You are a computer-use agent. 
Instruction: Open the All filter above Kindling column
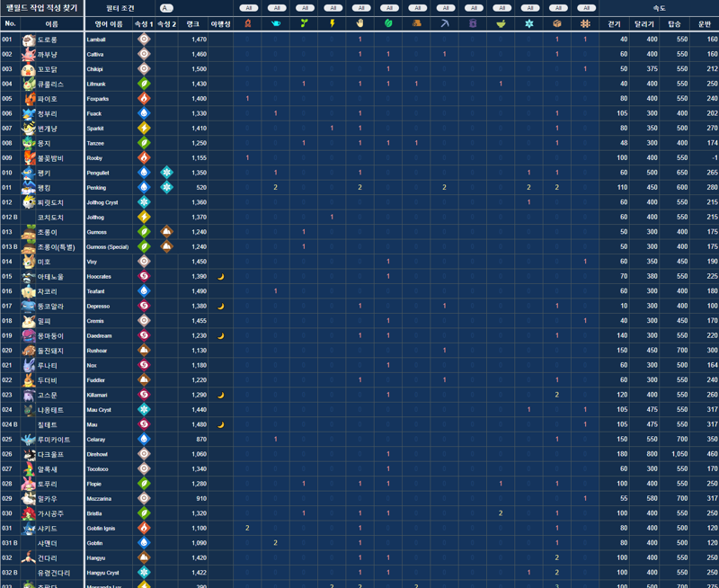click(x=248, y=8)
